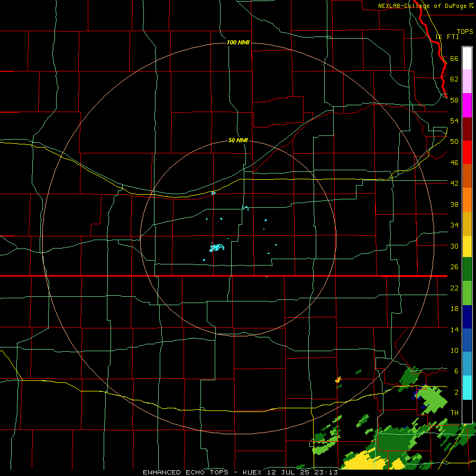Click the light orange 38 kft legend band

(x=467, y=200)
